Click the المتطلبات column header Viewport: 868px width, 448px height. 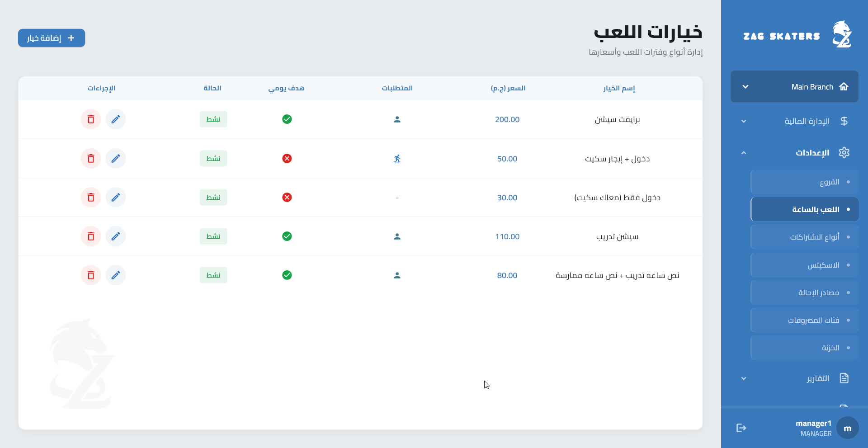(397, 88)
